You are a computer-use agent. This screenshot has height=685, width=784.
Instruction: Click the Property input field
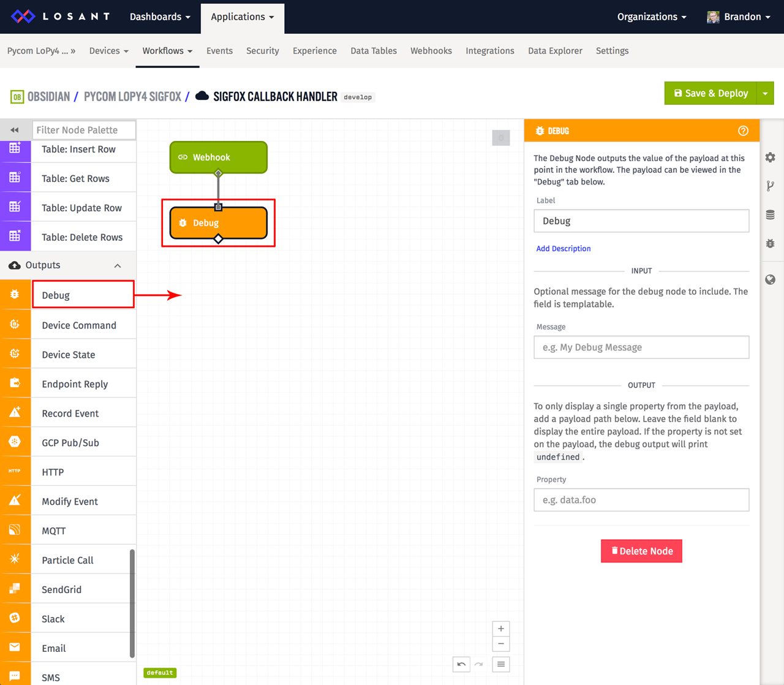click(641, 500)
